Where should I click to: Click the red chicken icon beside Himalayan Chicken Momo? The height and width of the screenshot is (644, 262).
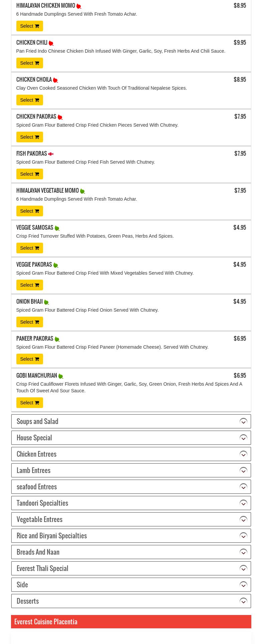tap(79, 6)
